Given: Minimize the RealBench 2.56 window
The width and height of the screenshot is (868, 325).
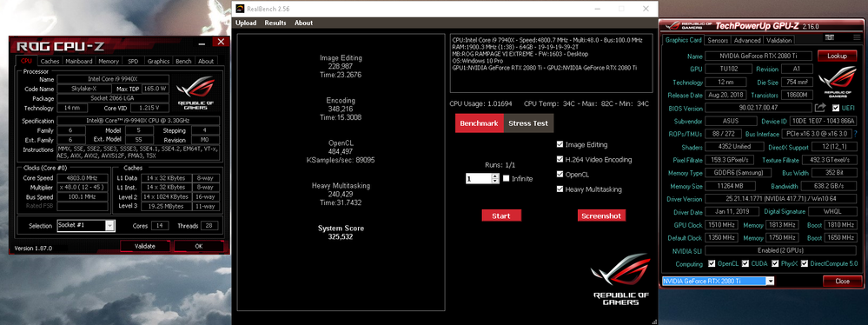Looking at the screenshot, I should tap(596, 9).
